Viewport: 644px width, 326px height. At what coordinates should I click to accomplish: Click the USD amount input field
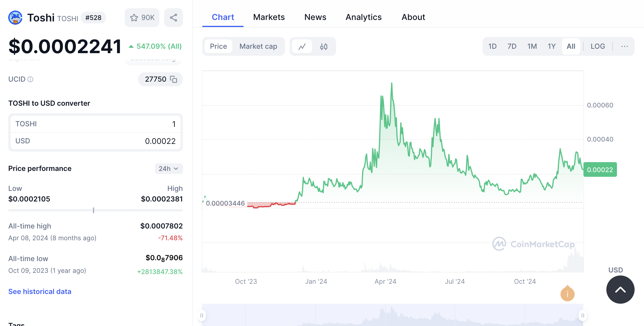click(96, 141)
